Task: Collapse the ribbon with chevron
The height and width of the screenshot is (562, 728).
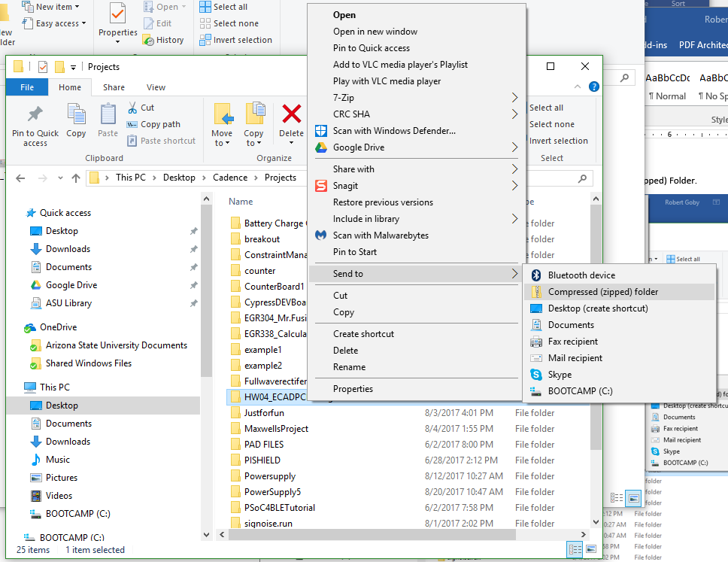Action: point(578,87)
